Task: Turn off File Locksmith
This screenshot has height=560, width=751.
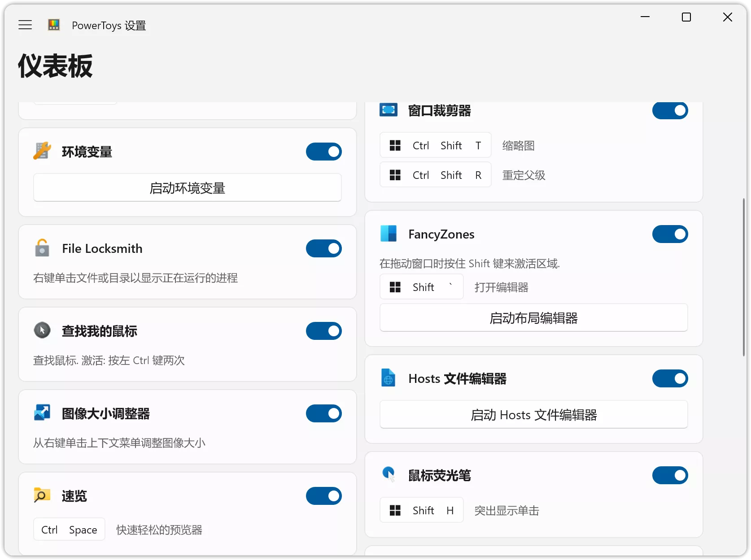Action: pos(323,248)
